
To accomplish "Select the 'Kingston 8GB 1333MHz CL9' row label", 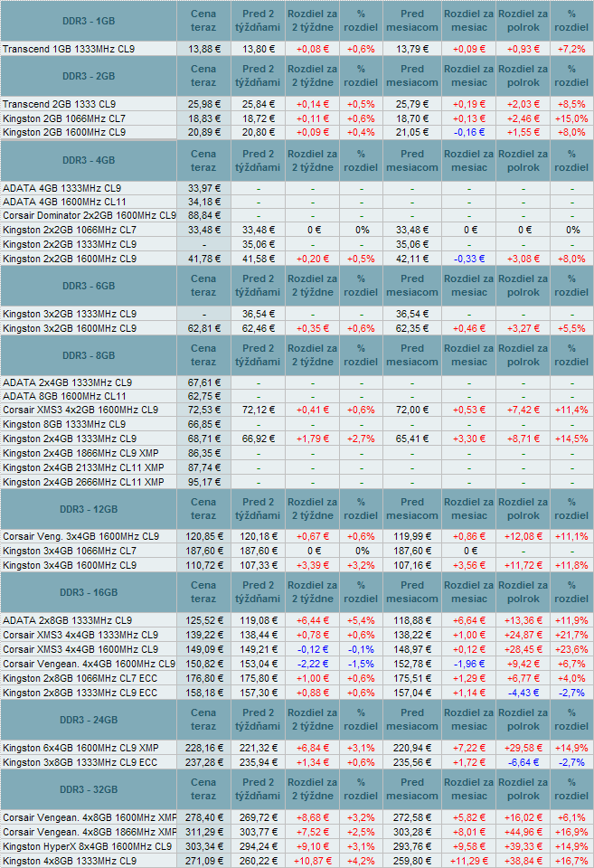I will tap(64, 425).
